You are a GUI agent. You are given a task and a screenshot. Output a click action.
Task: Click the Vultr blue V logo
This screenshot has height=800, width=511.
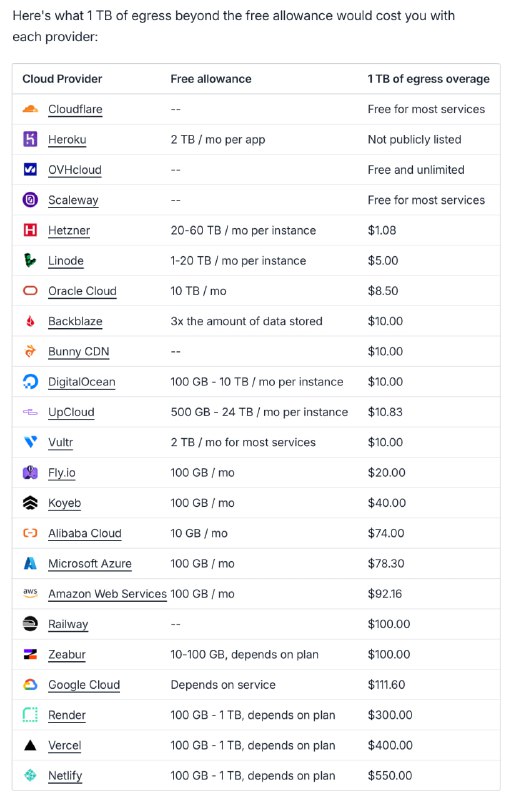coord(31,442)
